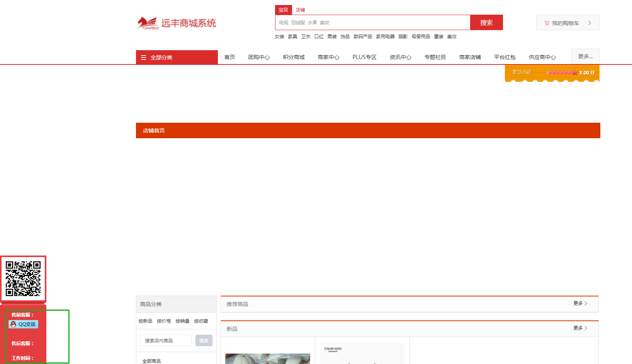
Task: Open the 家具 hot keyword link
Action: (292, 37)
